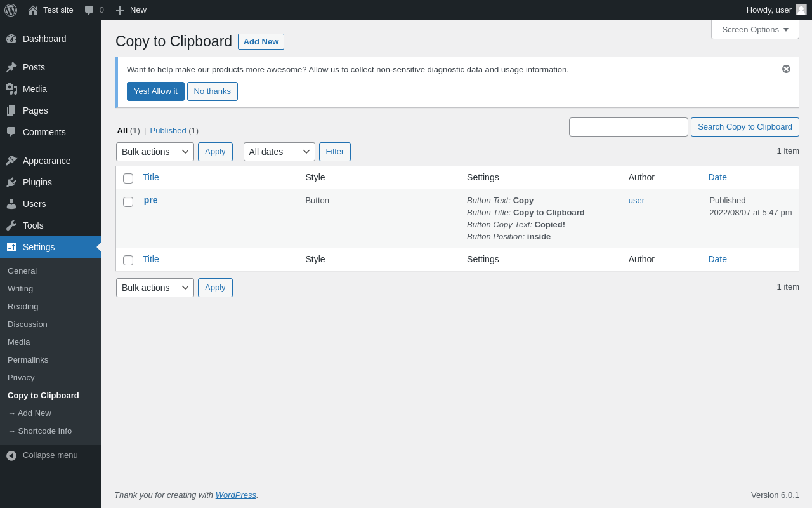Viewport: 812px width, 508px height.
Task: Click the Plugins plug icon
Action: click(11, 182)
